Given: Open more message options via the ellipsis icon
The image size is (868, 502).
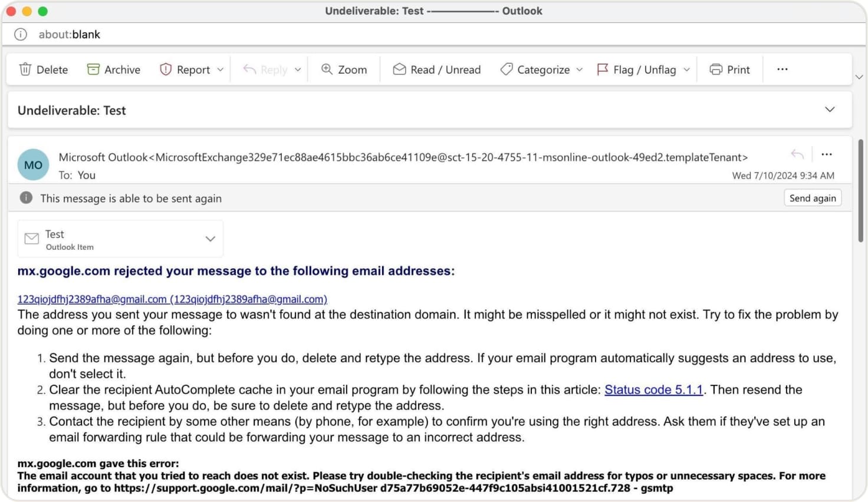Looking at the screenshot, I should coord(826,154).
